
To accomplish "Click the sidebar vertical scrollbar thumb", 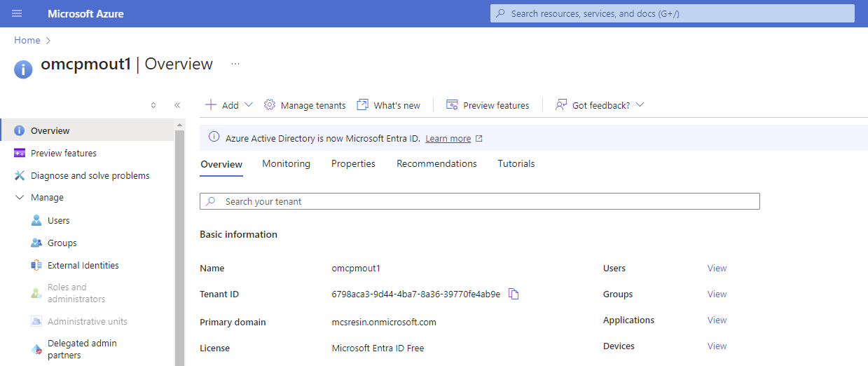I will point(179,248).
